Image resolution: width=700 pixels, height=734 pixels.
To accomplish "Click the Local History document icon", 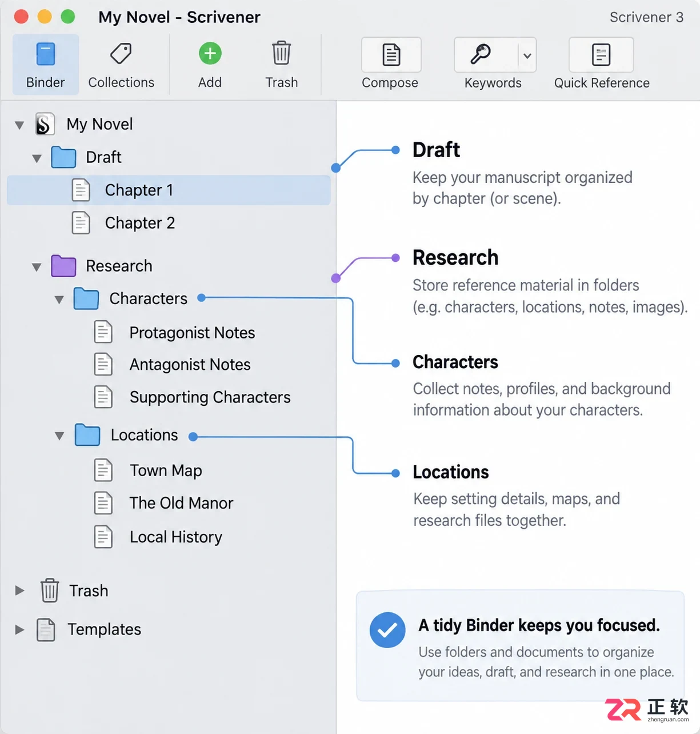I will click(x=103, y=537).
